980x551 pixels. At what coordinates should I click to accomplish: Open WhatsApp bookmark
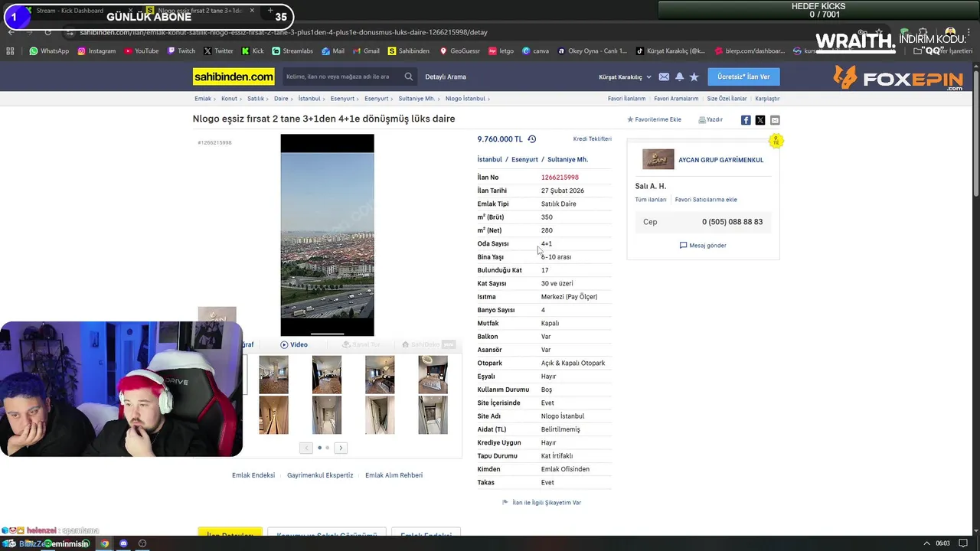(49, 51)
